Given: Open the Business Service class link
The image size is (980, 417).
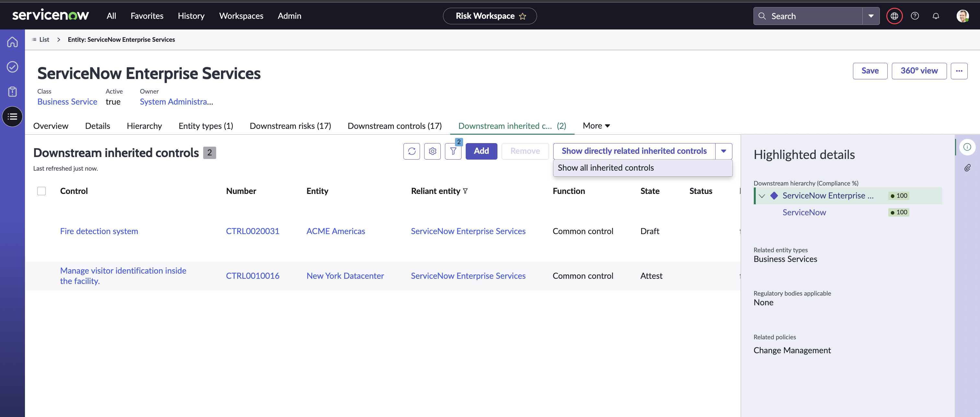Looking at the screenshot, I should pos(67,101).
